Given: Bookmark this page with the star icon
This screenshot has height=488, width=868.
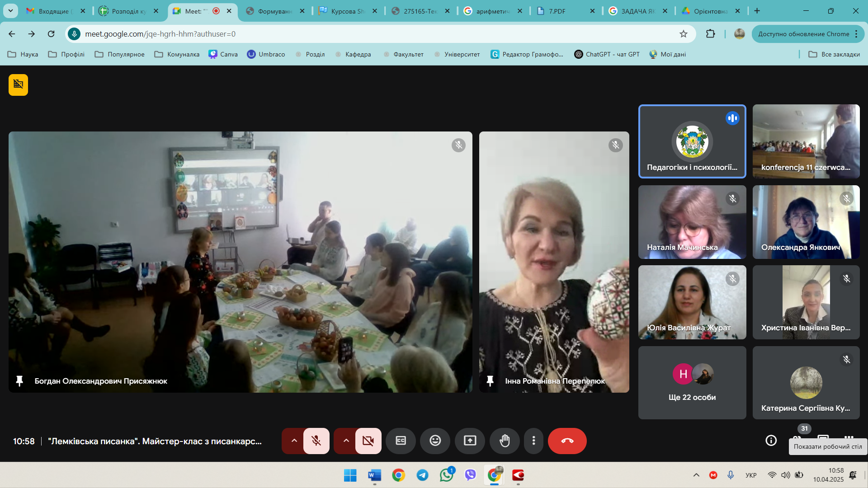Looking at the screenshot, I should pos(684,34).
